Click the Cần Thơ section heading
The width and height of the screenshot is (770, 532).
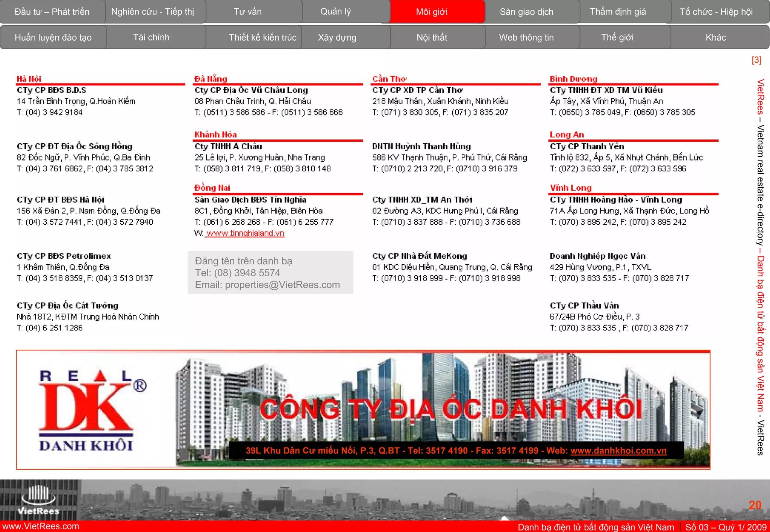coord(390,79)
